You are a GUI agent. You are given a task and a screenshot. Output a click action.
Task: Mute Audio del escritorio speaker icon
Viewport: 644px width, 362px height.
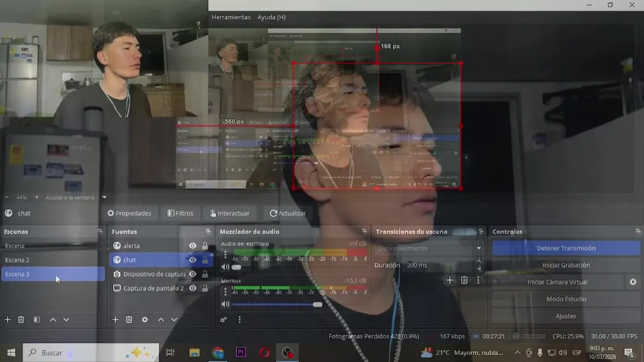point(225,267)
